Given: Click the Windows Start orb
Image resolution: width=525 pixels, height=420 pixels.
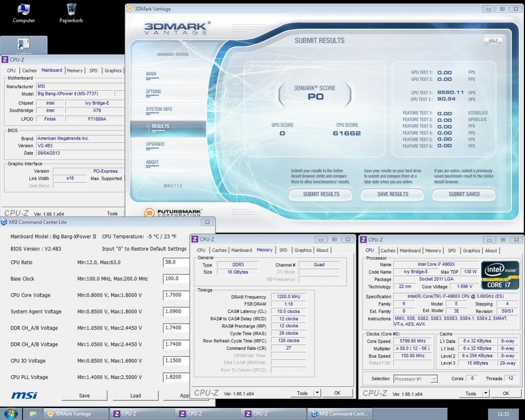Looking at the screenshot, I should click(x=11, y=413).
